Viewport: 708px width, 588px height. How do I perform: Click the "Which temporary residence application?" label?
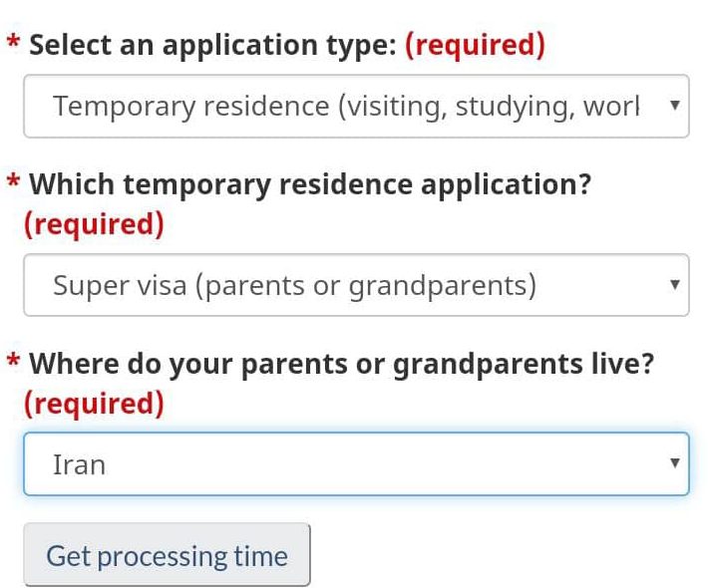[310, 184]
